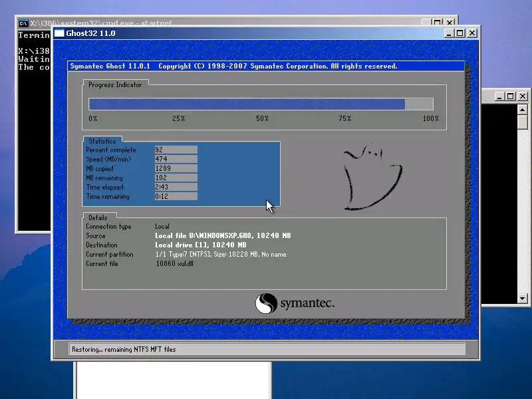Image resolution: width=532 pixels, height=399 pixels.
Task: Click the Progress Indicator panel label
Action: tap(115, 85)
